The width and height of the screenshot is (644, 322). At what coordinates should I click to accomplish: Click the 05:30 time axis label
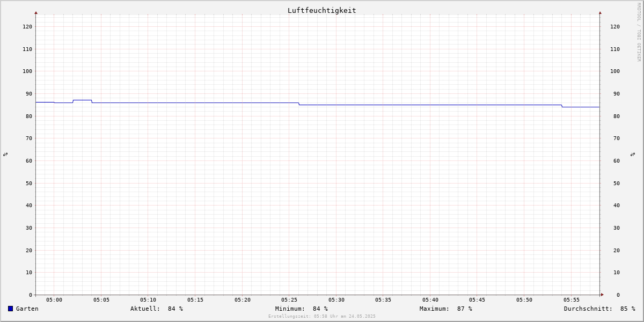(336, 299)
